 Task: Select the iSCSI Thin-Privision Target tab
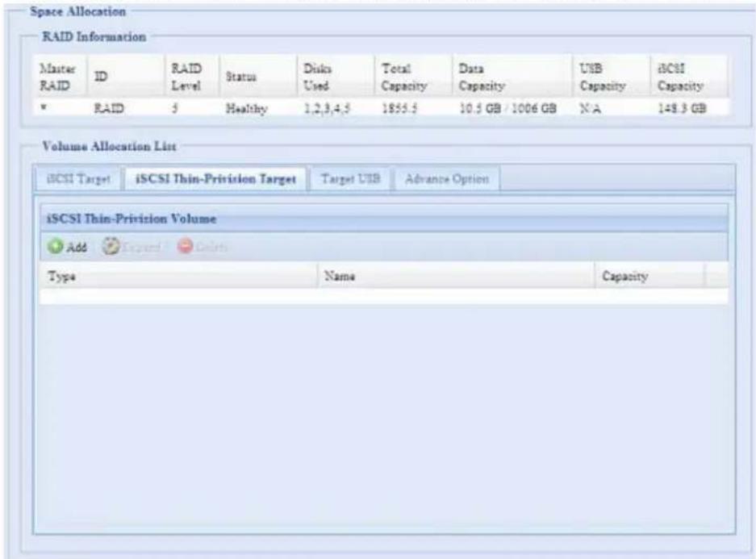tap(215, 179)
